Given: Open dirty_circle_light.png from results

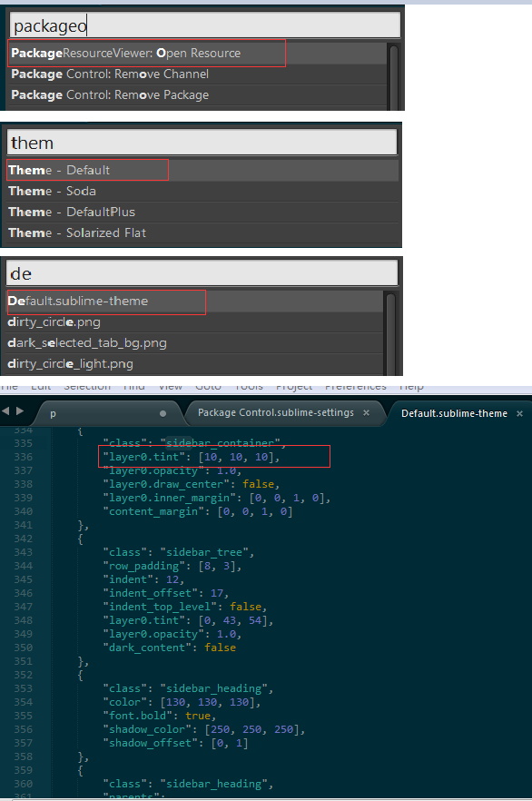Looking at the screenshot, I should tap(195, 364).
